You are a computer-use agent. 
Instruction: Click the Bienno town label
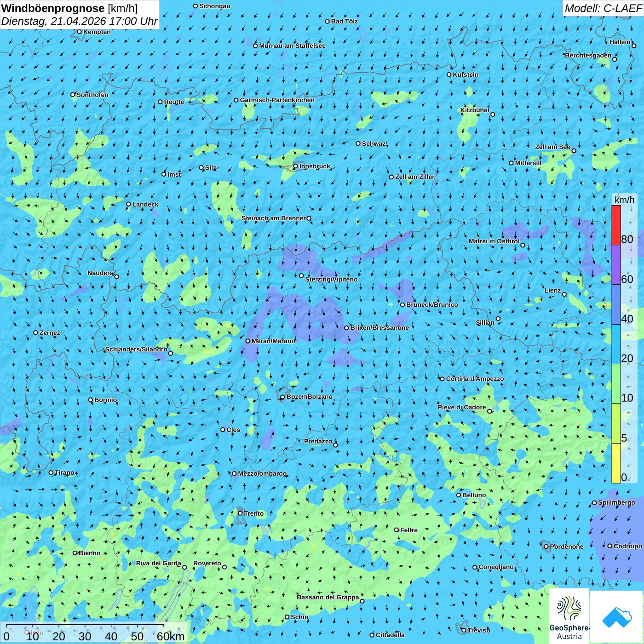[89, 553]
